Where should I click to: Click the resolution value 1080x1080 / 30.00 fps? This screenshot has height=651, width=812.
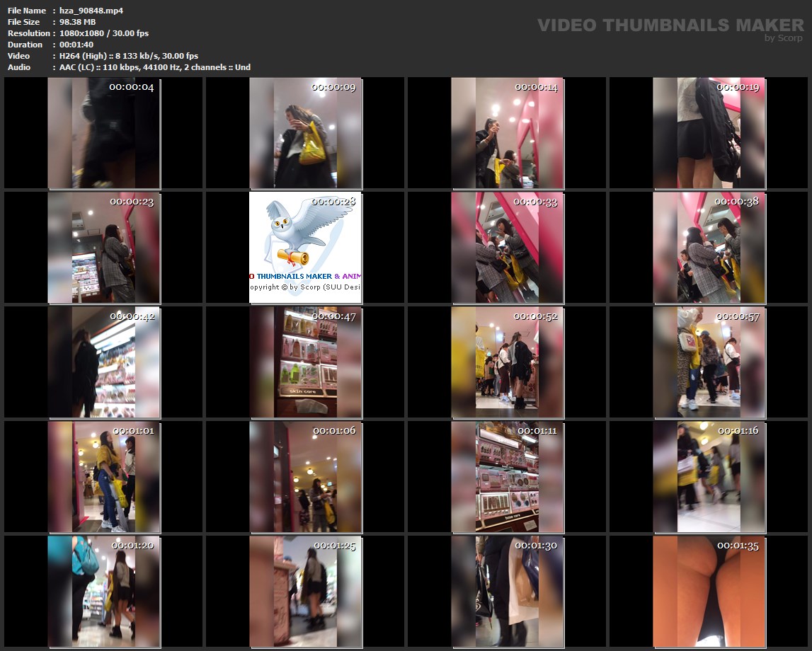[103, 33]
